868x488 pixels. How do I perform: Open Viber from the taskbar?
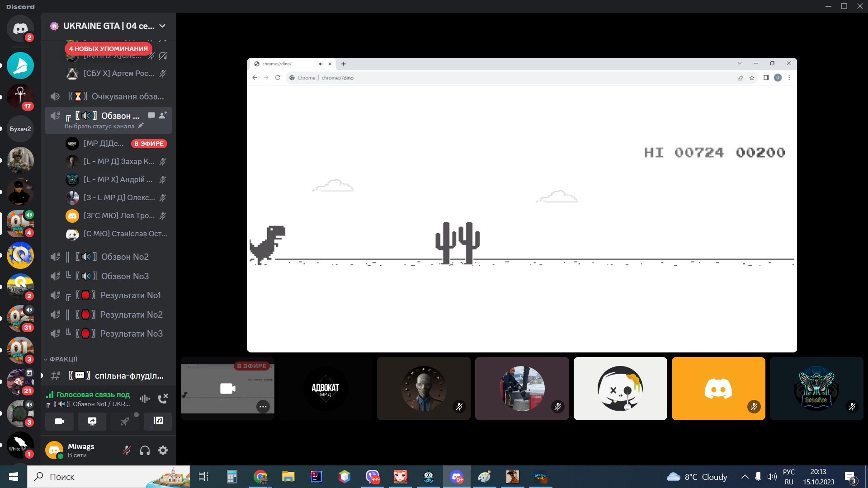(373, 477)
